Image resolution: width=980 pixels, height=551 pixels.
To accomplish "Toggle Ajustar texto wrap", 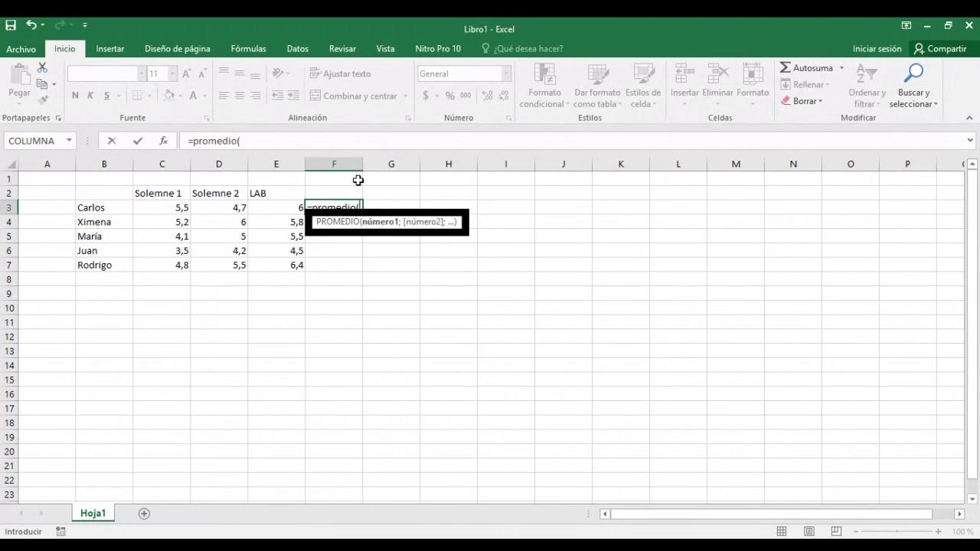I will pos(340,73).
